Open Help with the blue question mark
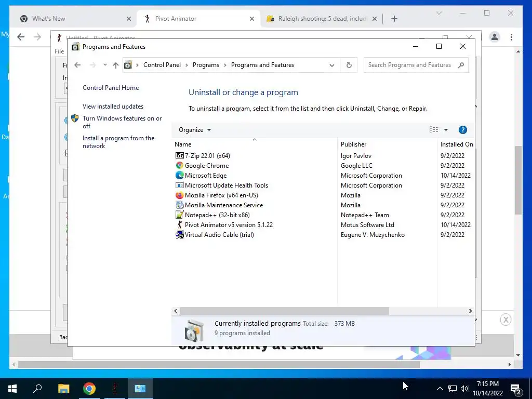The height and width of the screenshot is (399, 532). [x=462, y=129]
